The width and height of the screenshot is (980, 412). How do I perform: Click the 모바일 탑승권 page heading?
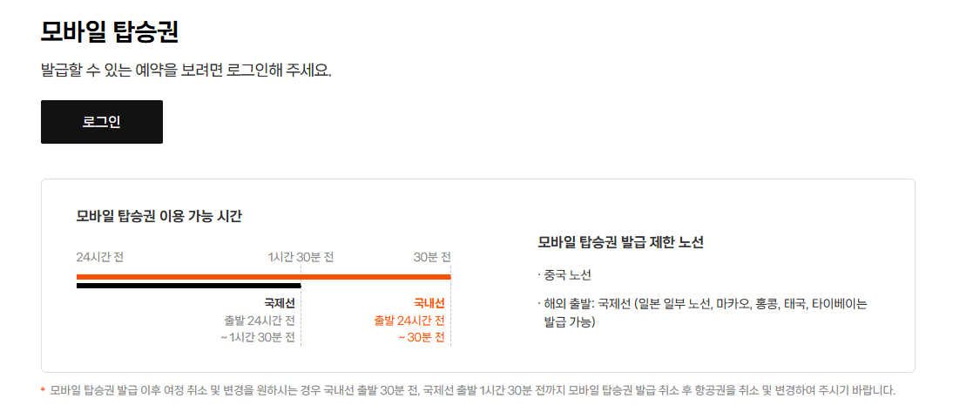coord(110,32)
